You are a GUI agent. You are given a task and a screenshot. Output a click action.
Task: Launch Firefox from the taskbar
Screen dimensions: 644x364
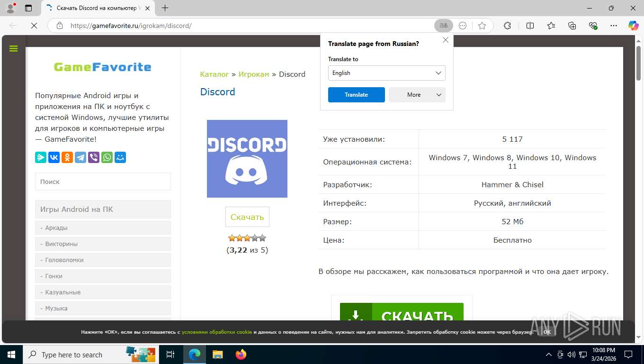241,355
